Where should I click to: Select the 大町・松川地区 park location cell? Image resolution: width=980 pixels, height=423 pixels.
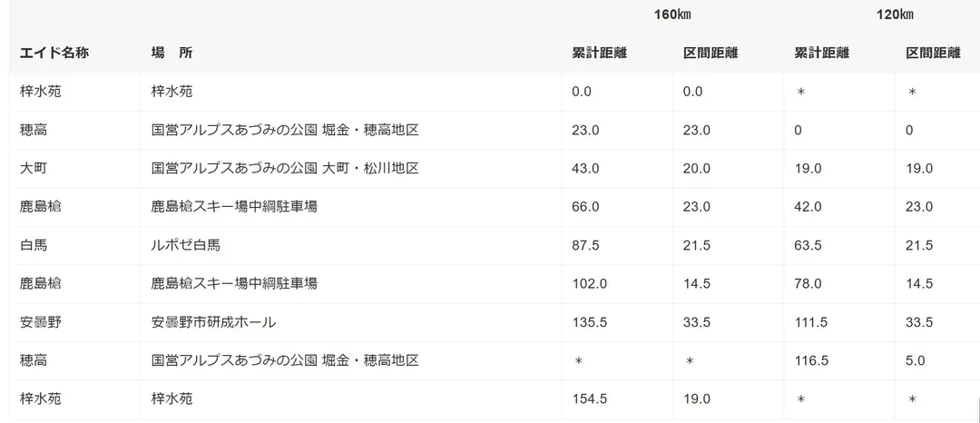coord(285,169)
